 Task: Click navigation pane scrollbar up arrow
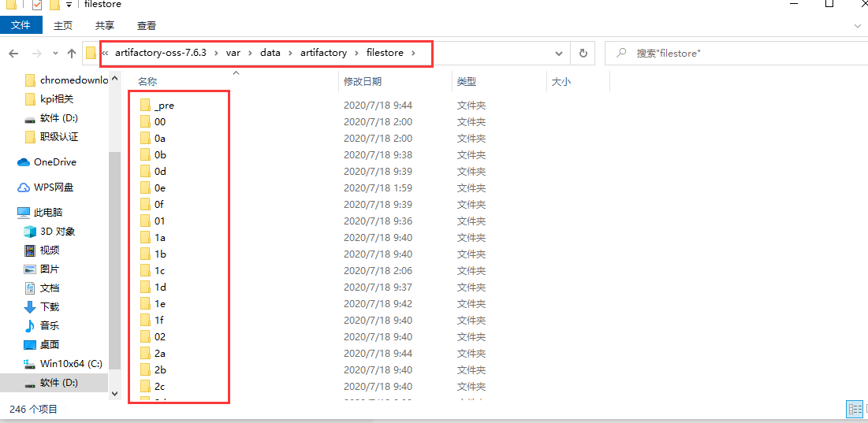(x=115, y=79)
